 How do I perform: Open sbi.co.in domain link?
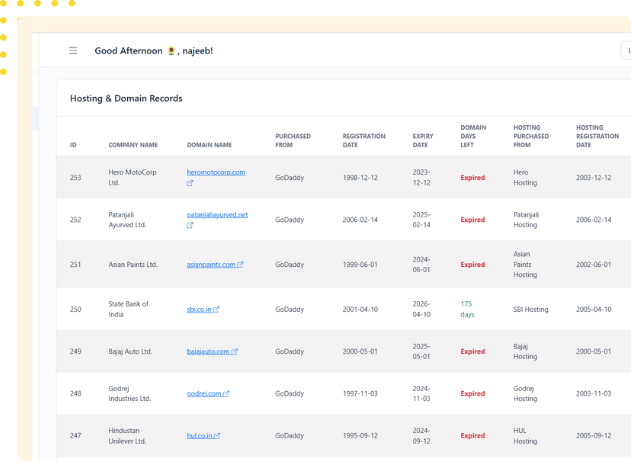tap(199, 309)
